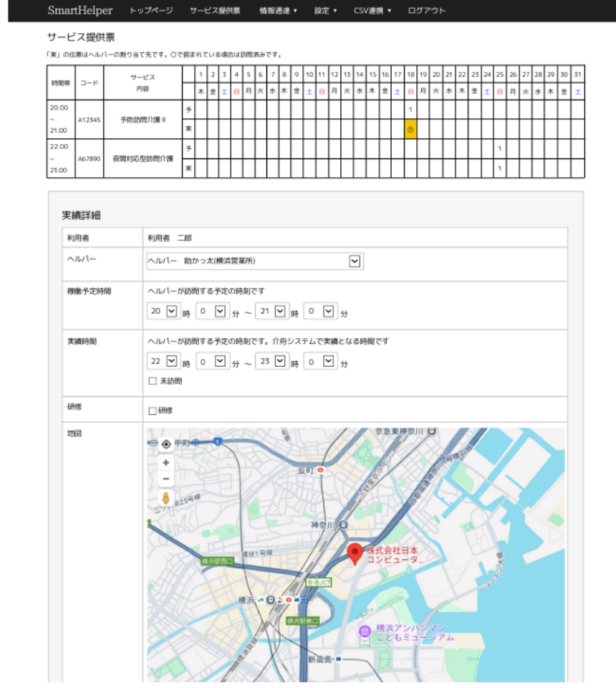Image resolution: width=616 pixels, height=688 pixels.
Task: Click service code A12345
Action: (89, 120)
